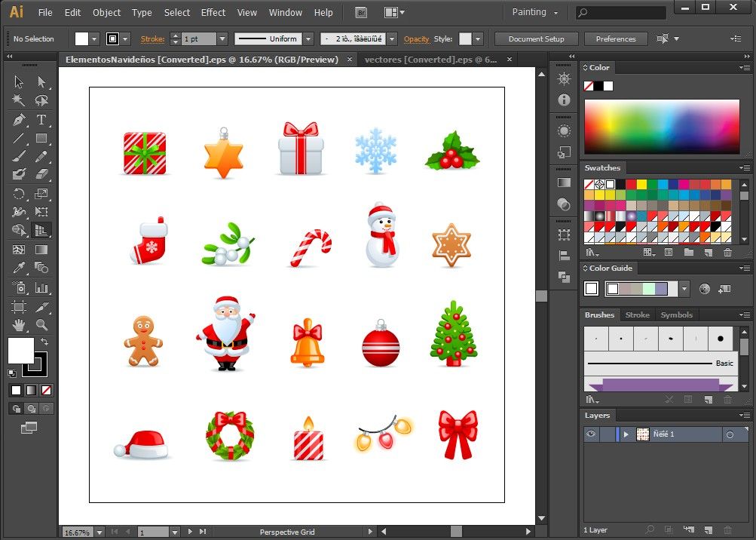This screenshot has width=756, height=540.
Task: Open the graphic Style dropdown
Action: coord(478,39)
